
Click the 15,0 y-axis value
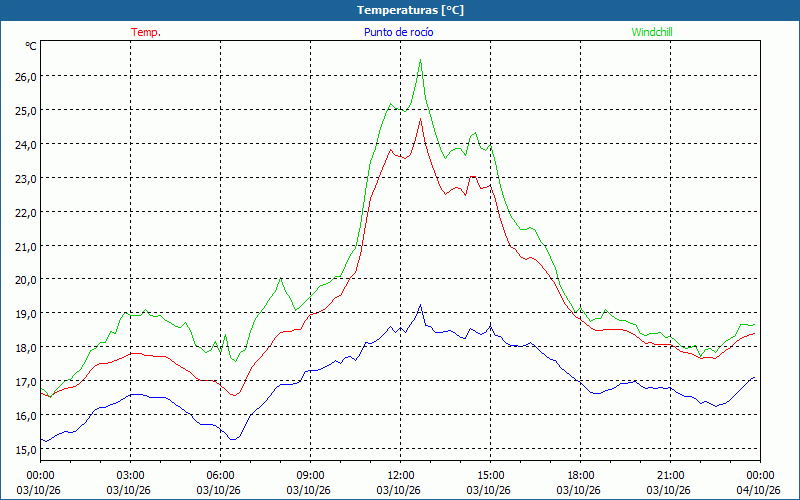pos(26,449)
